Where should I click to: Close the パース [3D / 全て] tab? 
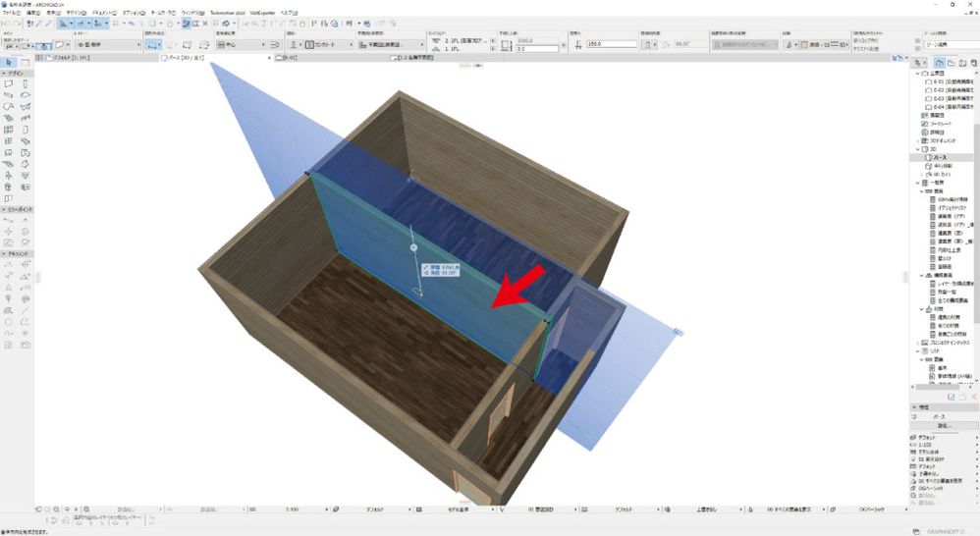(x=270, y=58)
